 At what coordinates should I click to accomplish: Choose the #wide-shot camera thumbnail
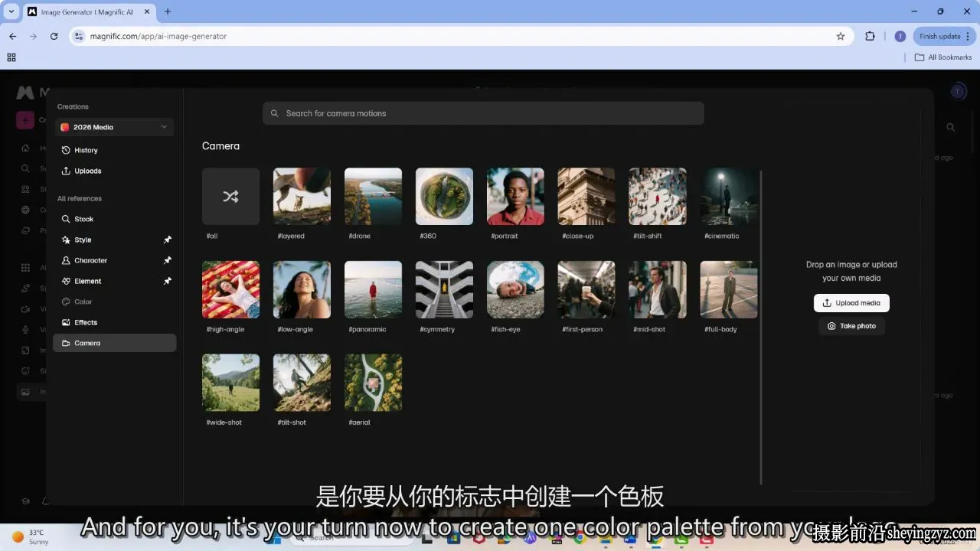point(230,382)
